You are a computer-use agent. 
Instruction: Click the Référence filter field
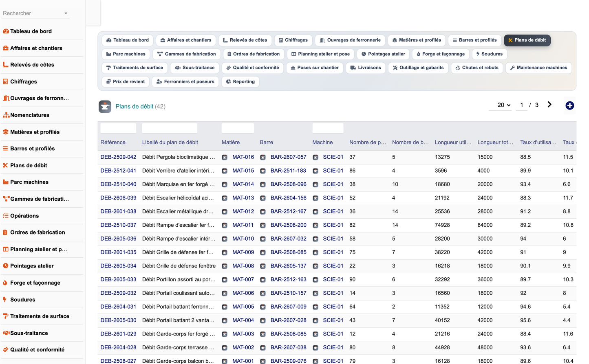point(118,128)
